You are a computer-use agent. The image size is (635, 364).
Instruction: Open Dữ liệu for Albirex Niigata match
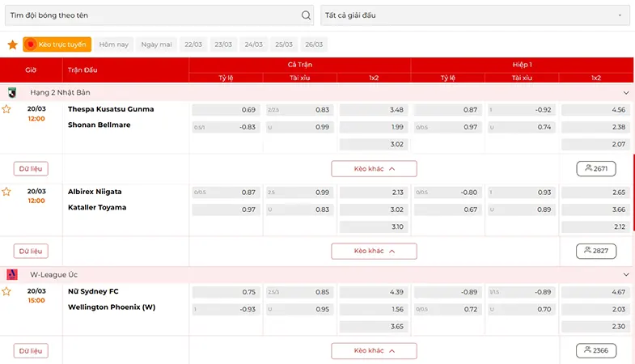[31, 251]
